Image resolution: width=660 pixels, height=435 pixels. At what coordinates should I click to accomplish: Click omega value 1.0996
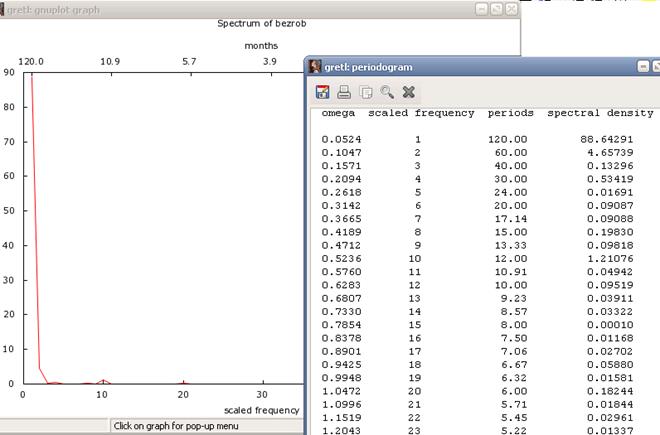click(341, 405)
